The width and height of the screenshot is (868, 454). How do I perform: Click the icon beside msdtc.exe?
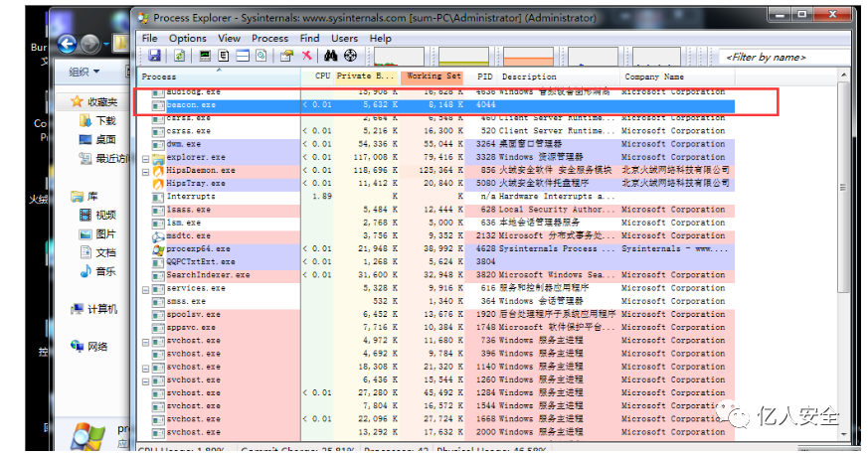(x=158, y=236)
